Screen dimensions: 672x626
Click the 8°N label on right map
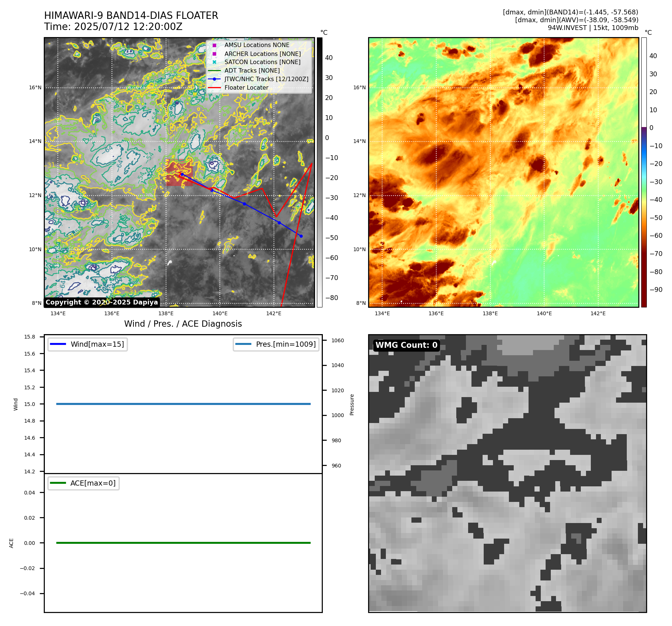pyautogui.click(x=361, y=303)
